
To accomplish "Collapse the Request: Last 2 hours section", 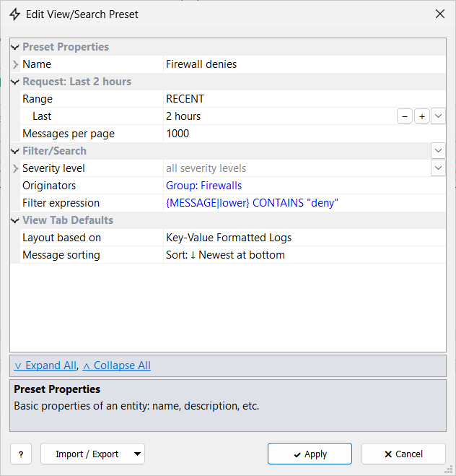I will tap(15, 82).
